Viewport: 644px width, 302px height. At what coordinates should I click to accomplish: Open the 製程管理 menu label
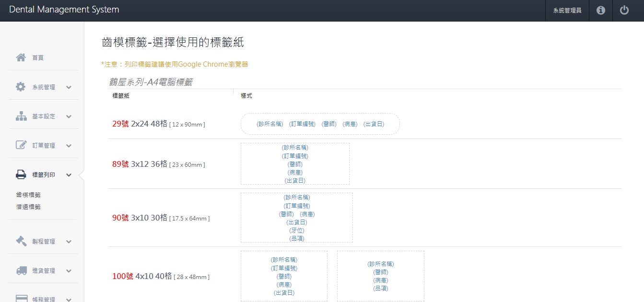coord(44,242)
